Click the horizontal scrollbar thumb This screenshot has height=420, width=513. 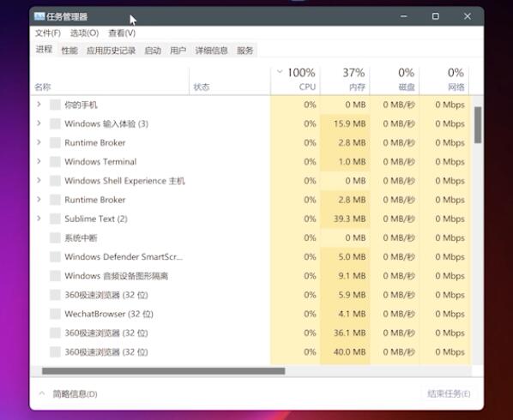pos(164,371)
